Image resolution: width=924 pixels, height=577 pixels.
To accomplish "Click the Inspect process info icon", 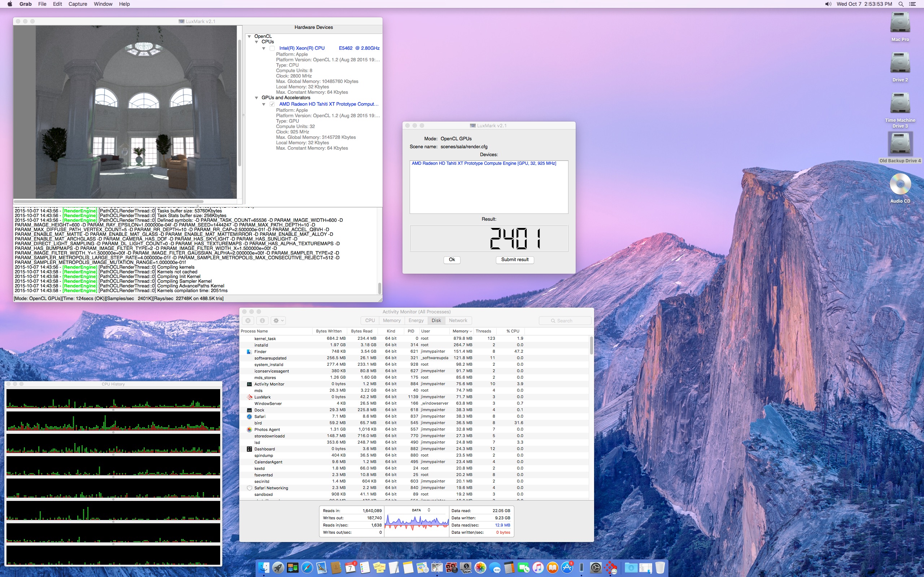I will click(262, 321).
